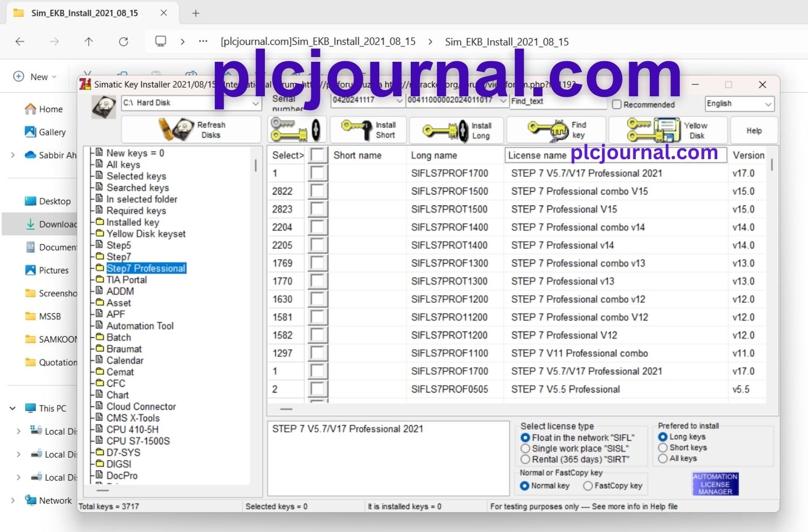Click the Yellow Disk button

668,130
